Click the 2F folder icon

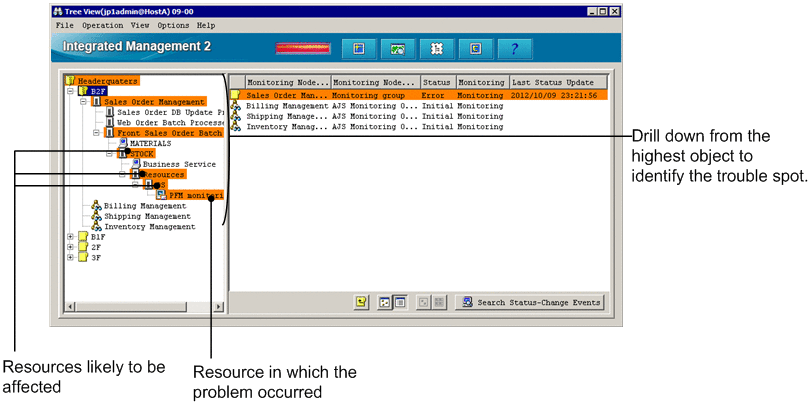[x=83, y=247]
